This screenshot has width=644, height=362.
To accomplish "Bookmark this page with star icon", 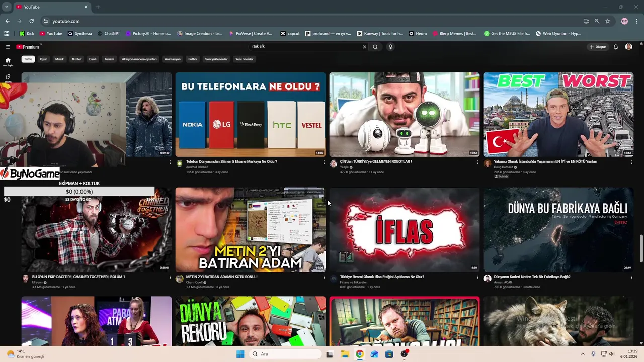I will pos(608,21).
